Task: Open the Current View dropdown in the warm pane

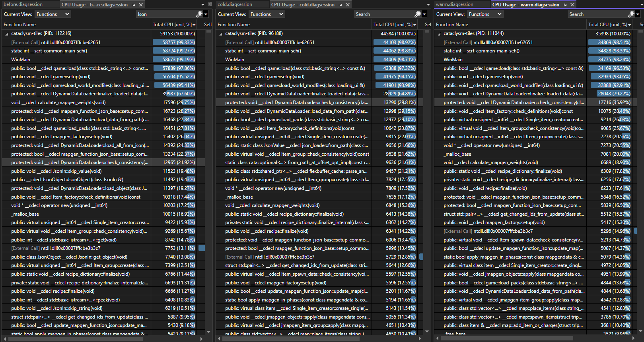Action: pos(485,14)
